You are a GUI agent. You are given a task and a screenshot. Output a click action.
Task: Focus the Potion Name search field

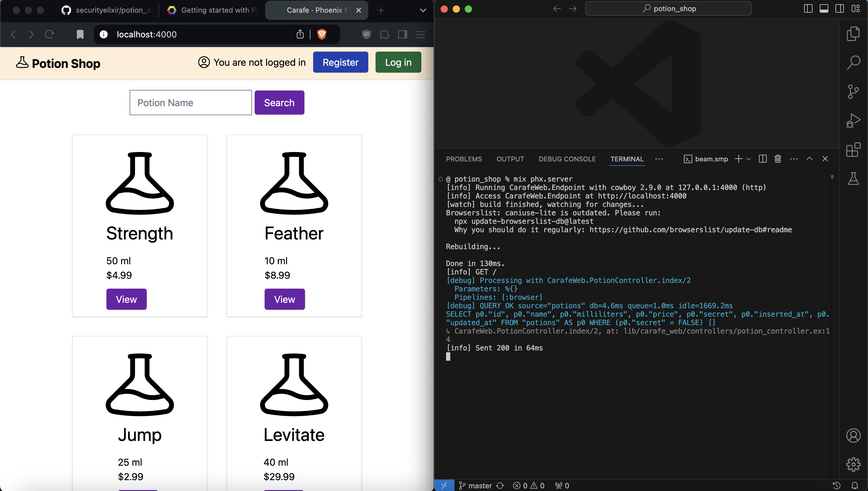coord(190,103)
